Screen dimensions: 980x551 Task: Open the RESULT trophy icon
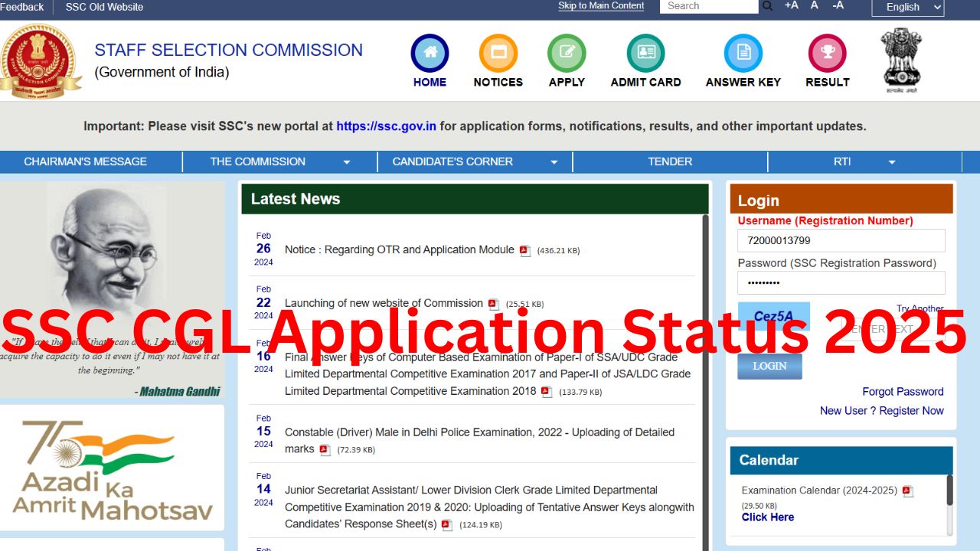pos(828,54)
